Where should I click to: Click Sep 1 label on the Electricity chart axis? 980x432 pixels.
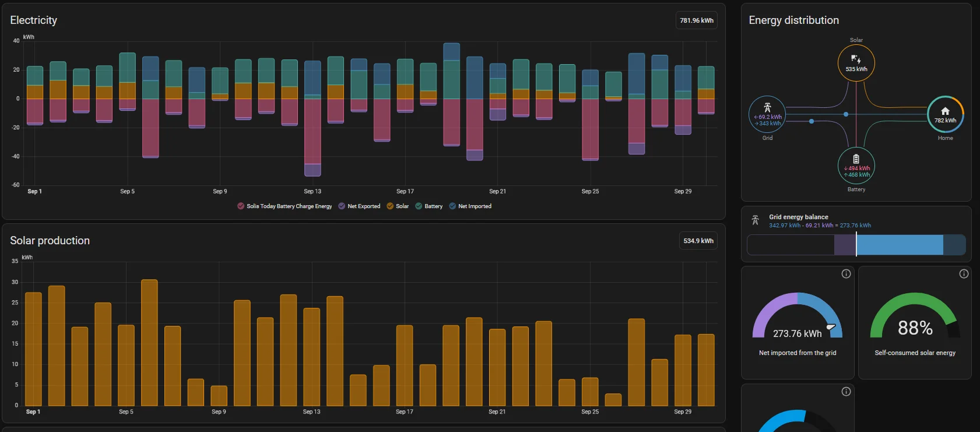tap(34, 191)
